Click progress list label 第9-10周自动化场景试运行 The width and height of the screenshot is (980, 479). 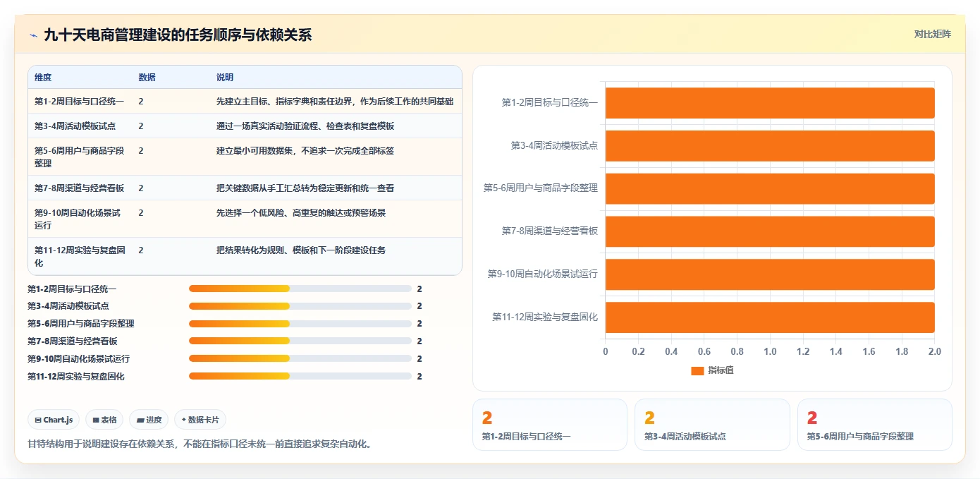(x=78, y=358)
